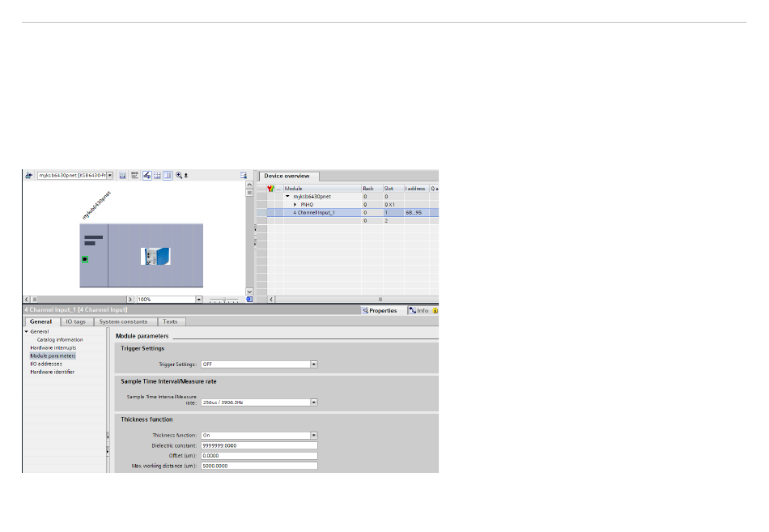Click the Slot column header
Viewport: 769px width, 532px height.
click(393, 189)
